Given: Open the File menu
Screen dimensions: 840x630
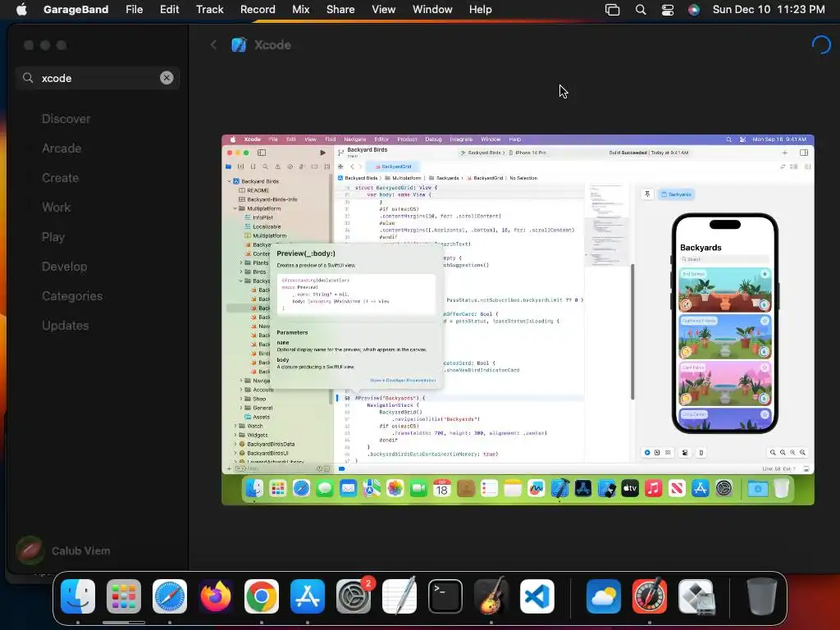Looking at the screenshot, I should 134,10.
